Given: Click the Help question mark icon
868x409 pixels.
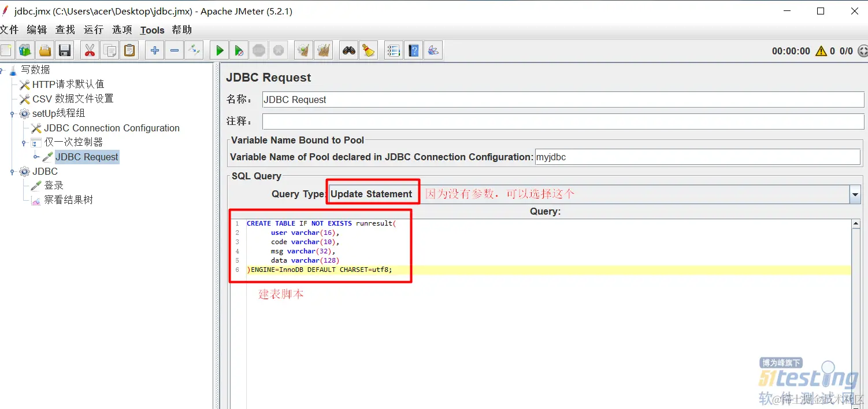Looking at the screenshot, I should [x=413, y=50].
